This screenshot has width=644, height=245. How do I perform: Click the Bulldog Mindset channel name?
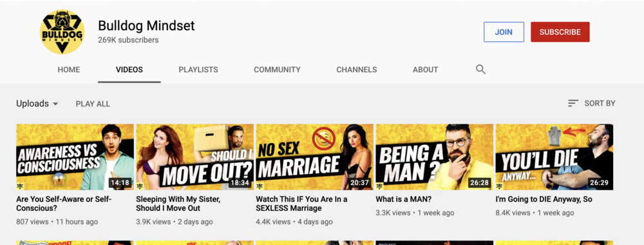pyautogui.click(x=146, y=26)
